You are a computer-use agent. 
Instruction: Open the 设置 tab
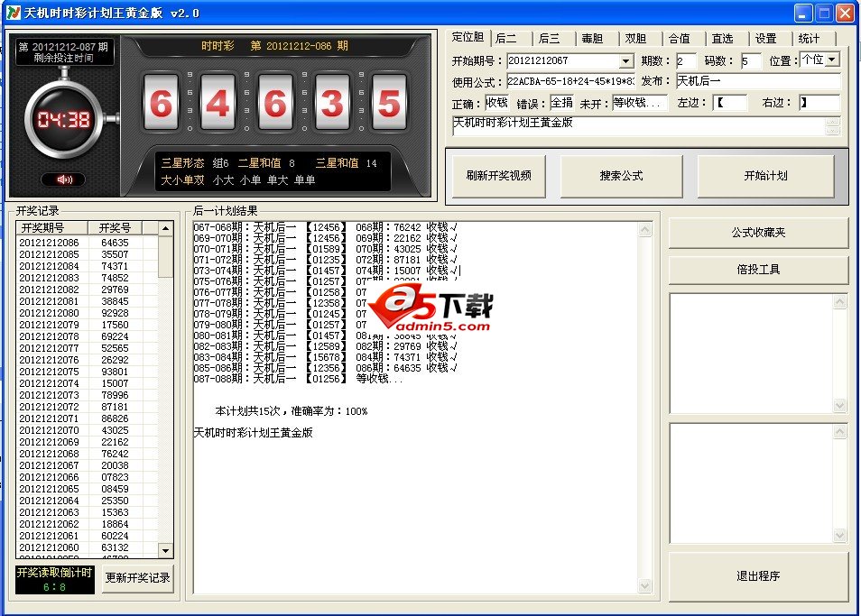pos(766,39)
